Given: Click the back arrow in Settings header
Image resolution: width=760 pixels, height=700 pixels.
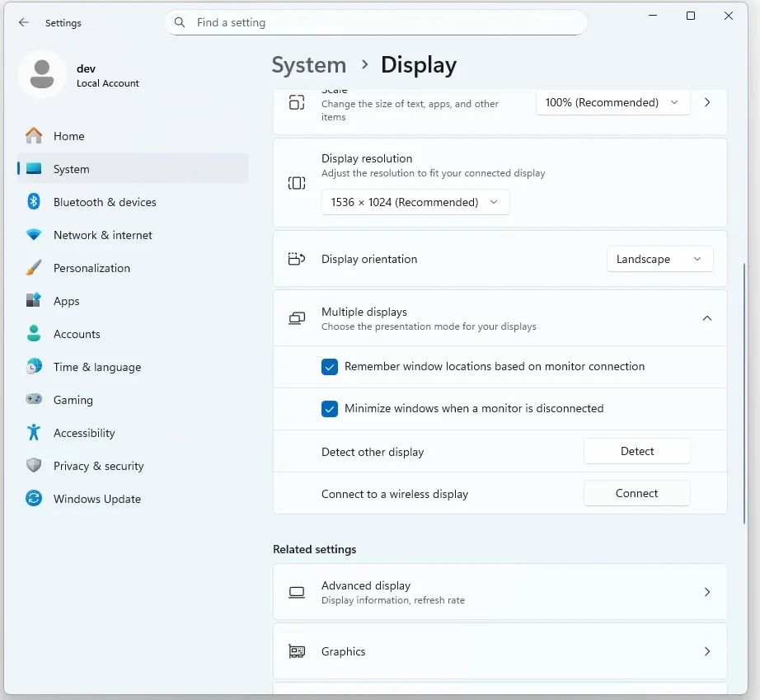Looking at the screenshot, I should tap(23, 22).
